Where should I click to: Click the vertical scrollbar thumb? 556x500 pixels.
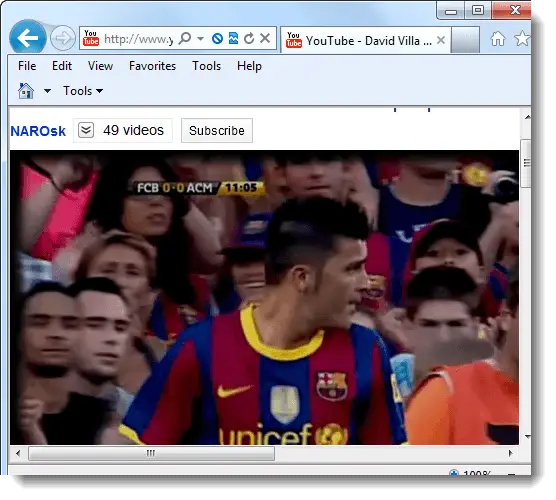(526, 163)
